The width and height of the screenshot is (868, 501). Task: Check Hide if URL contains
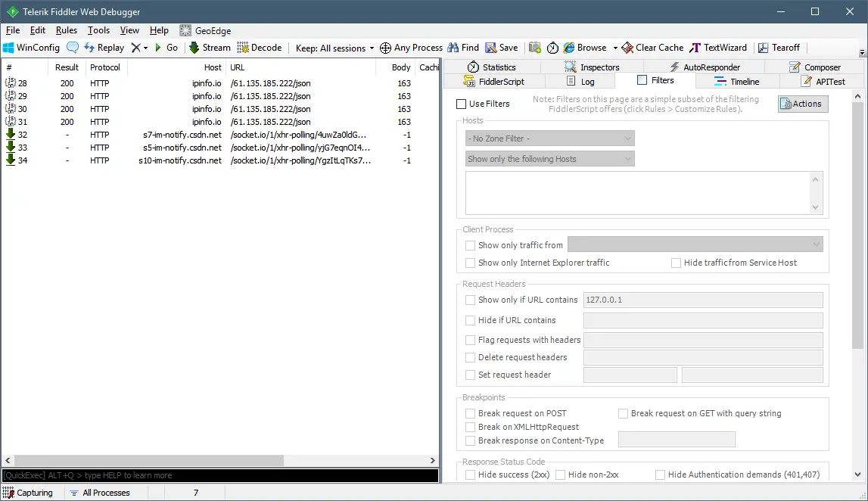(x=470, y=321)
